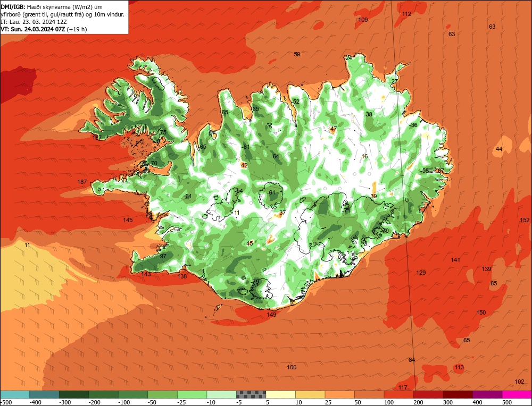The image size is (532, 406).
Task: Click the pale yellow legend swatch above 5
Action: [280, 394]
